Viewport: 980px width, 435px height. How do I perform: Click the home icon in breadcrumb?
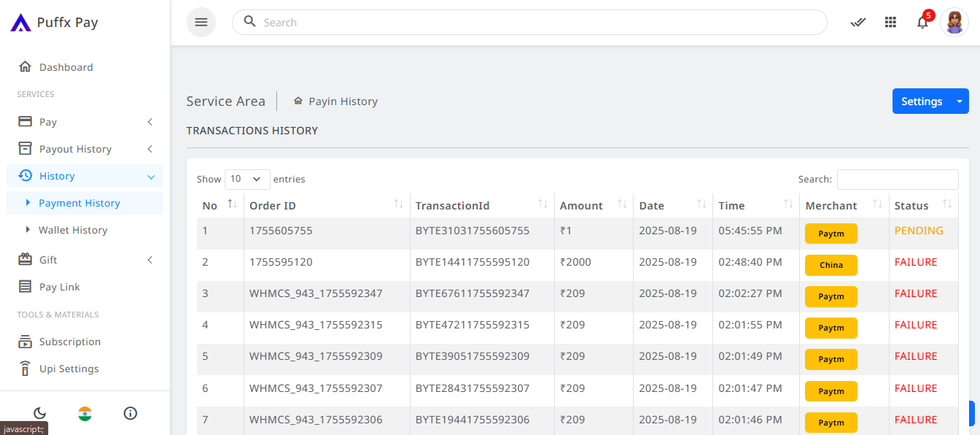[x=298, y=101]
